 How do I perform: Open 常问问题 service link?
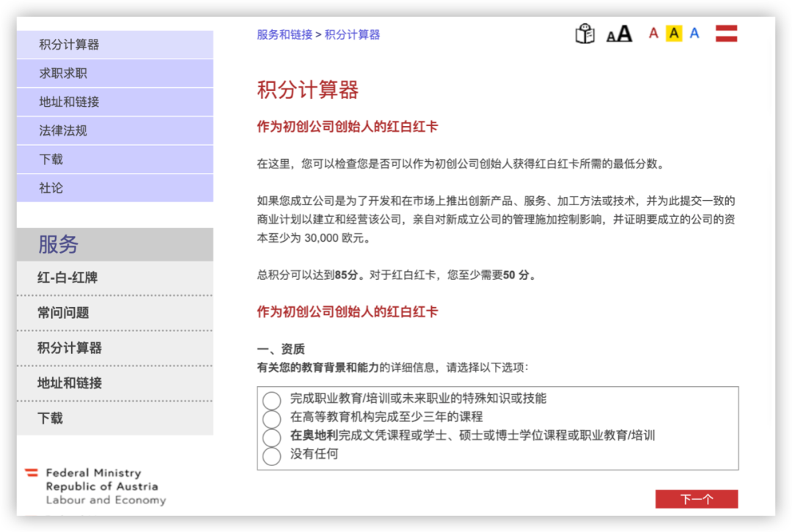[114, 313]
